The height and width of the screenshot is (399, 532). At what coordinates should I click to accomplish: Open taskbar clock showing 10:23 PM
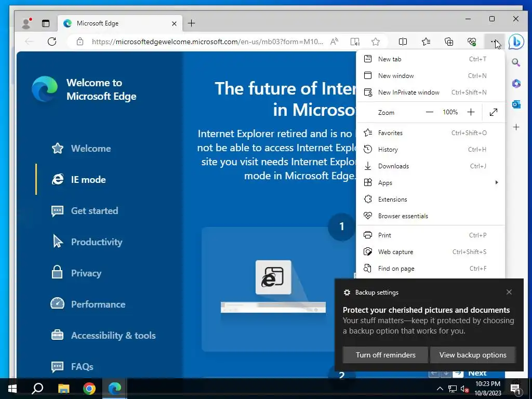pyautogui.click(x=487, y=389)
